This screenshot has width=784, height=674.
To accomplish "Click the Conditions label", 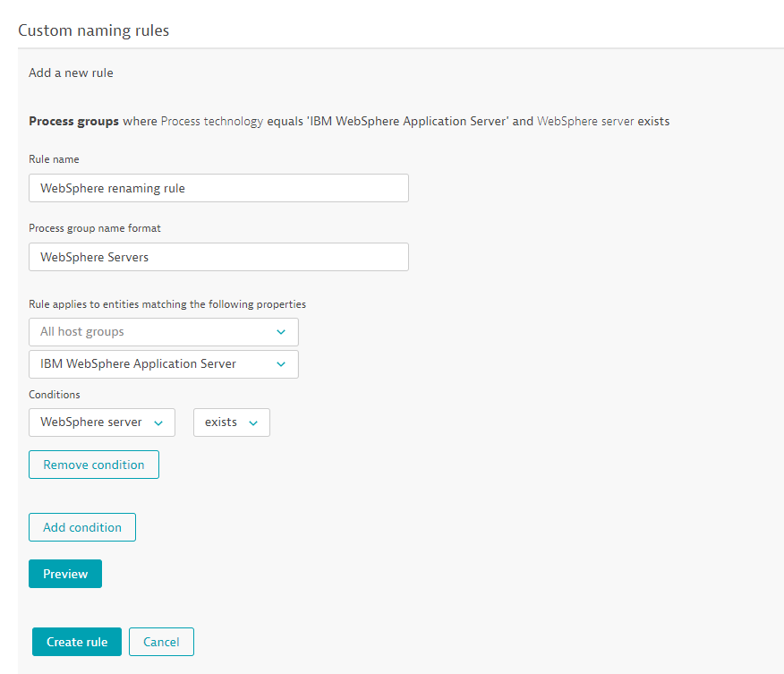I will [x=55, y=395].
